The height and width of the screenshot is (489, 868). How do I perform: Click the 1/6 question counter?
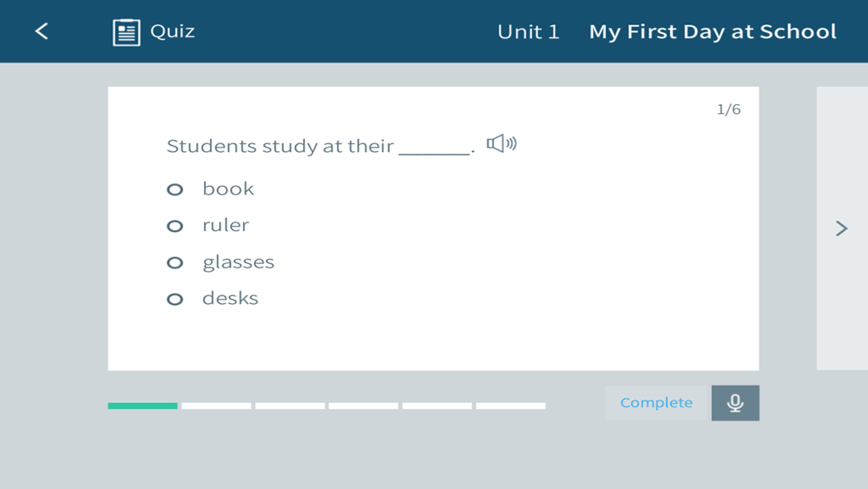click(728, 109)
